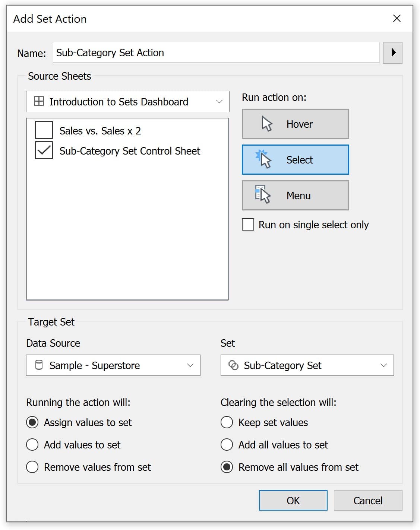Close the Add Set Action dialog

(397, 18)
